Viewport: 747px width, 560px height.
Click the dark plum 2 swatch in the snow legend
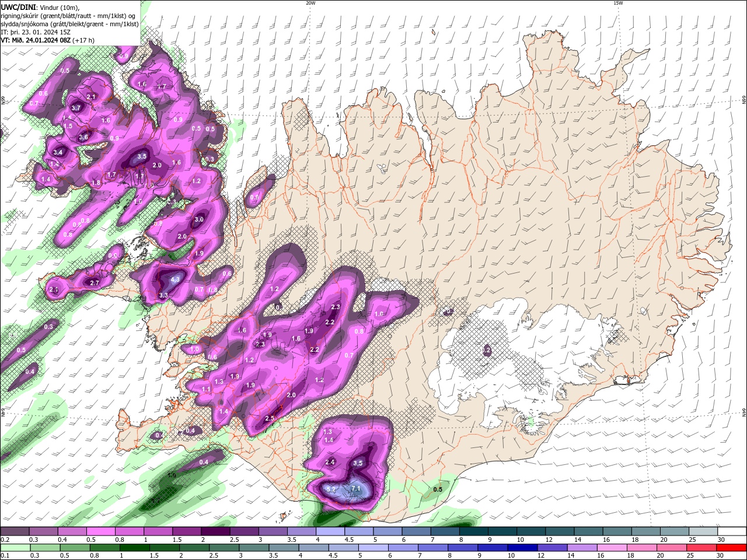(x=215, y=531)
